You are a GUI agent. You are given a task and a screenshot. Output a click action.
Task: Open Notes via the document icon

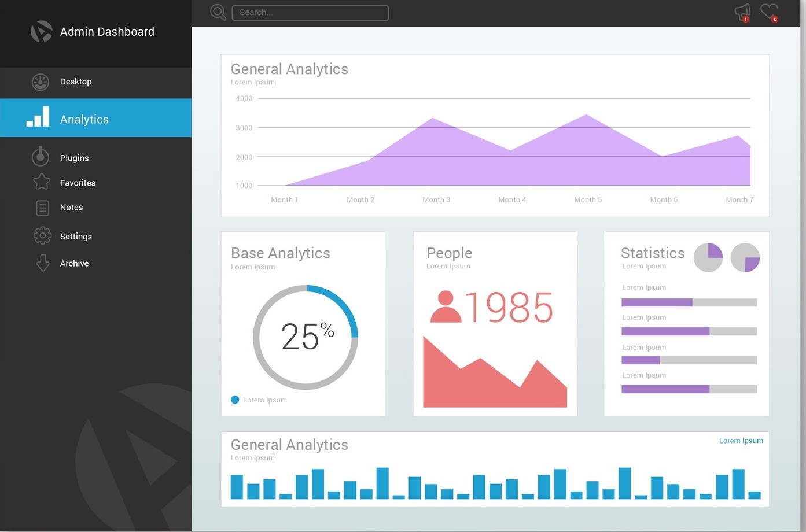[x=42, y=207]
